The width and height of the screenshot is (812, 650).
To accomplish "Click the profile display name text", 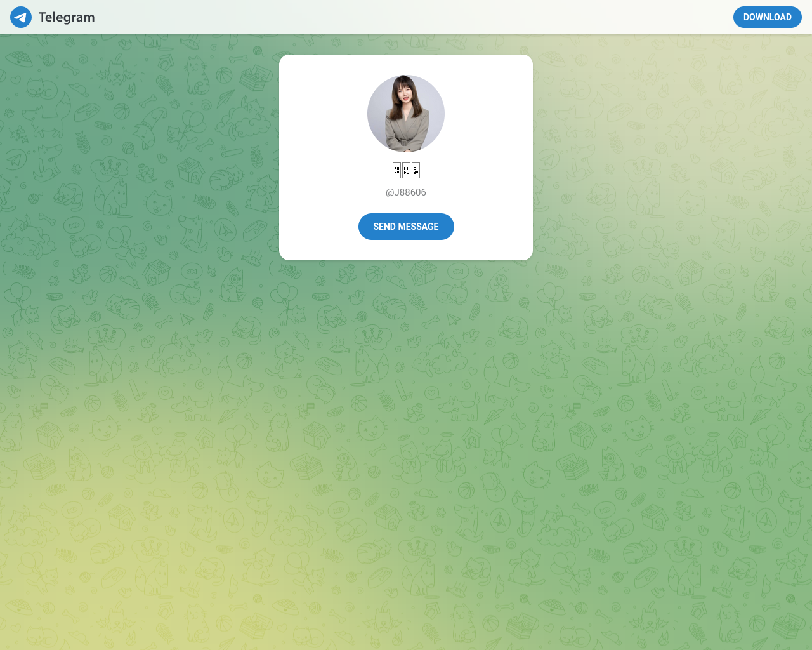I will click(x=406, y=170).
